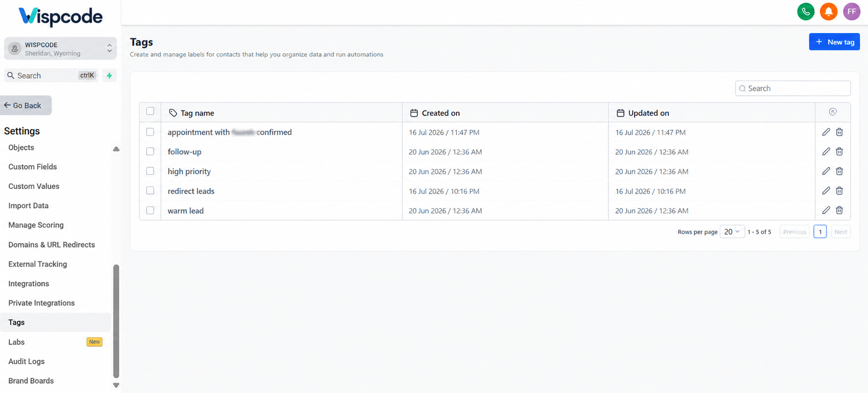This screenshot has width=868, height=393.
Task: Check the 'redirect leads' row checkbox
Action: tap(150, 191)
